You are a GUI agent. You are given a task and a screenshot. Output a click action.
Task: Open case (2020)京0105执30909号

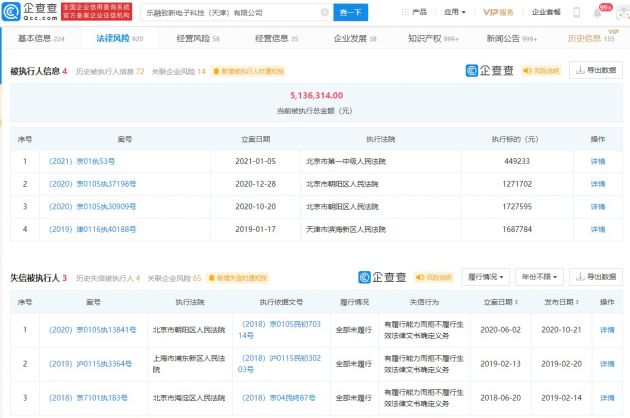point(92,207)
